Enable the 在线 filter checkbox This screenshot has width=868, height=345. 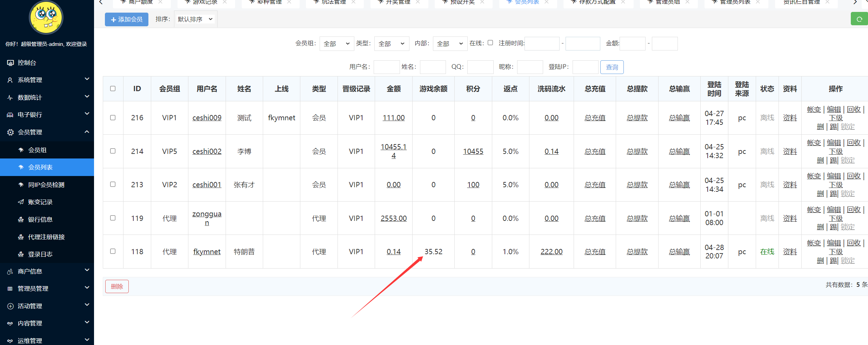[x=490, y=42]
